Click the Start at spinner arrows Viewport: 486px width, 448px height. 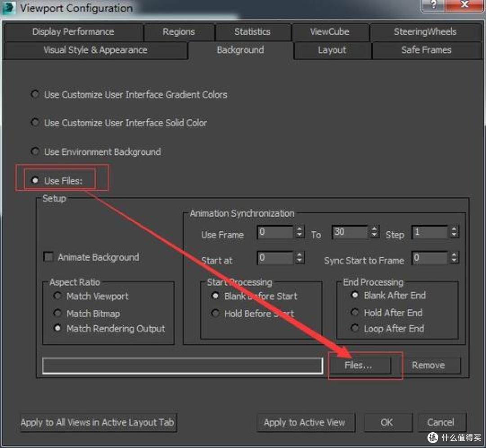pyautogui.click(x=299, y=258)
